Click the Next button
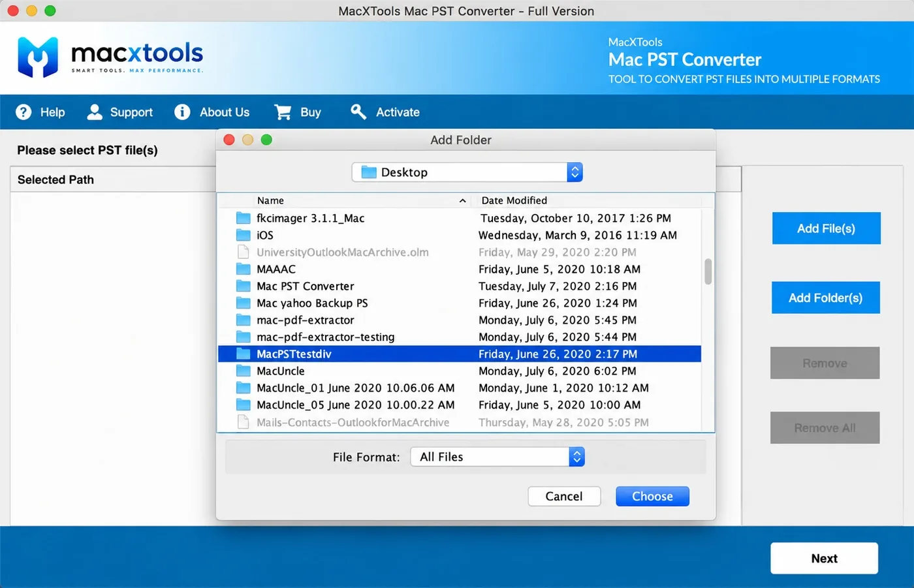Screen dimensions: 914x588 click(824, 558)
